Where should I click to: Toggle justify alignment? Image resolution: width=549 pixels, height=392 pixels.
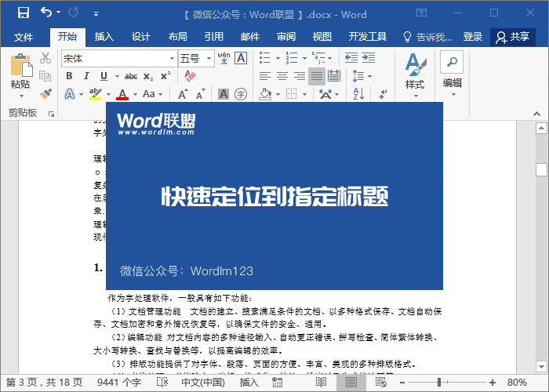(317, 76)
